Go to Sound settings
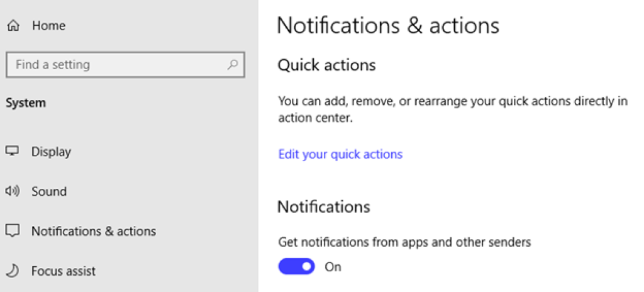644x292 pixels. [x=49, y=191]
